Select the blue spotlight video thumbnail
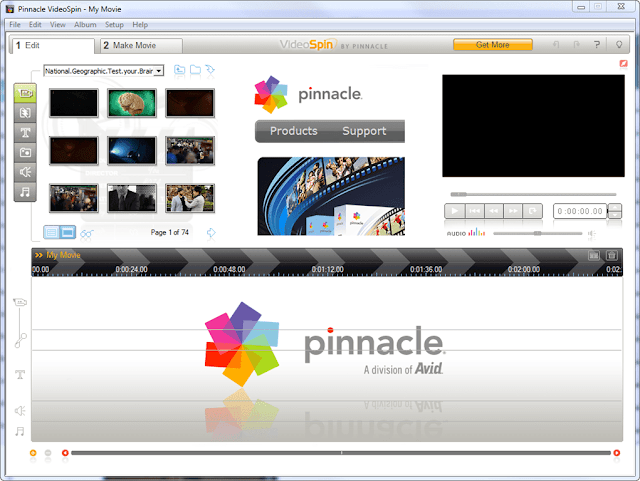The width and height of the screenshot is (640, 481). [x=132, y=151]
